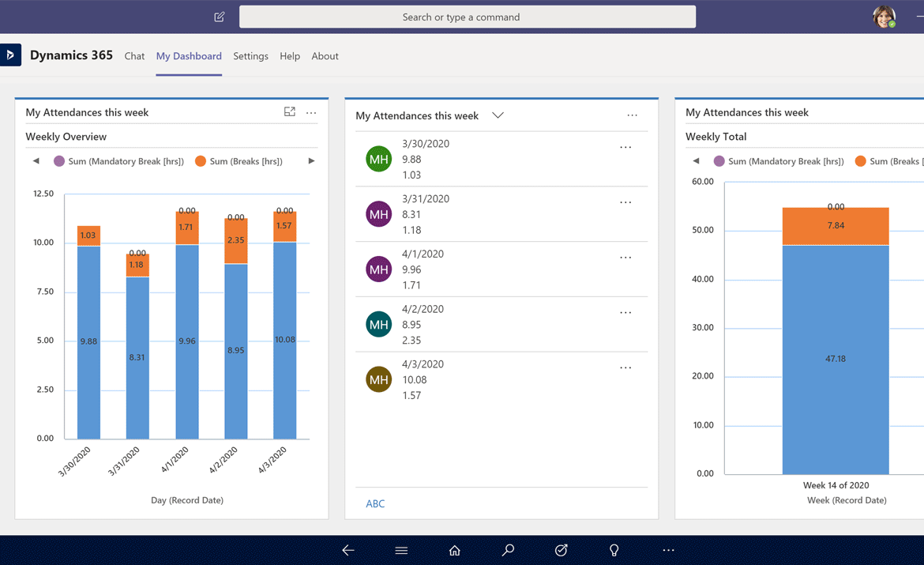Open more options for Weekly Overview chart panel
The image size is (924, 565).
311,112
